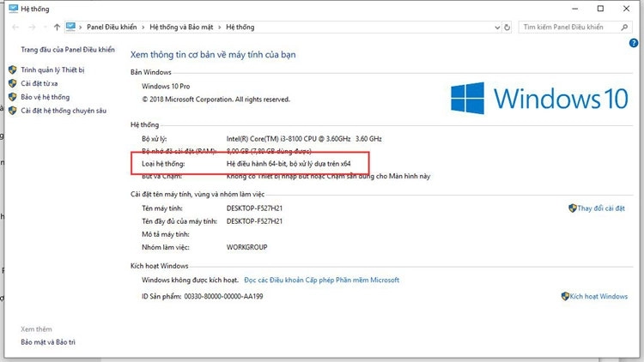Expand the chevron after Panel Điều khiển breadcrumb
The height and width of the screenshot is (362, 644).
click(143, 27)
